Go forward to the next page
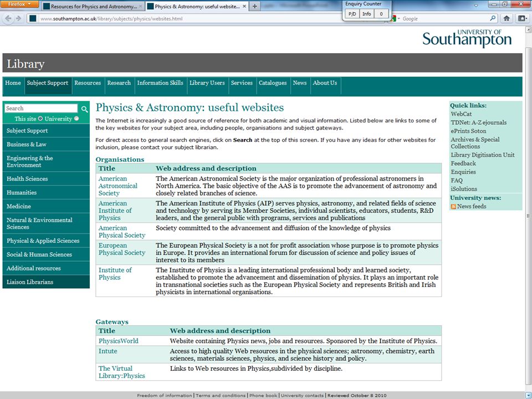Image resolution: width=532 pixels, height=399 pixels. pos(19,19)
